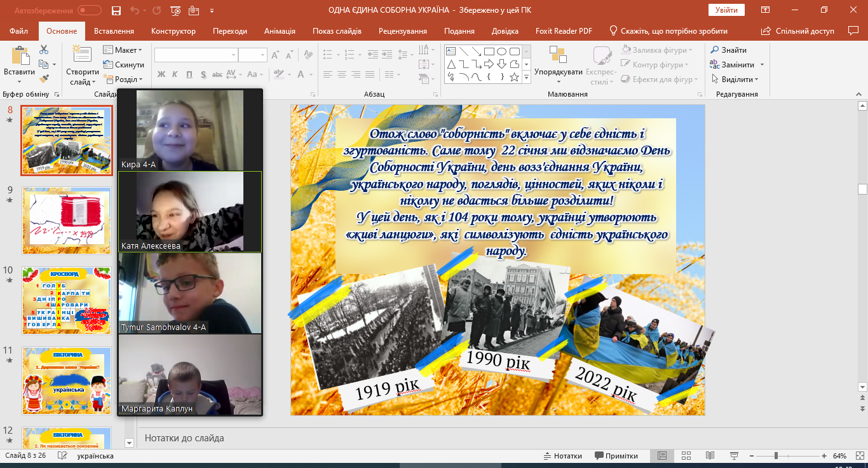This screenshot has width=868, height=468.
Task: Click the Justify text alignment icon
Action: [x=370, y=74]
